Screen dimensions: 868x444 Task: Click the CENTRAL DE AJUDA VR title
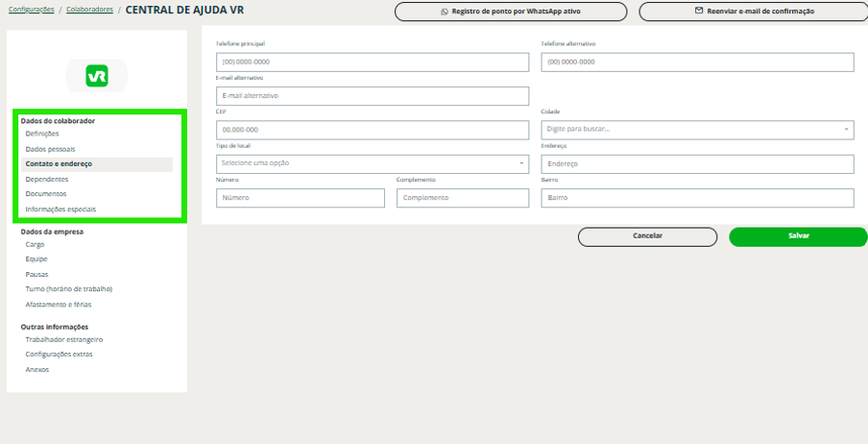(x=184, y=10)
